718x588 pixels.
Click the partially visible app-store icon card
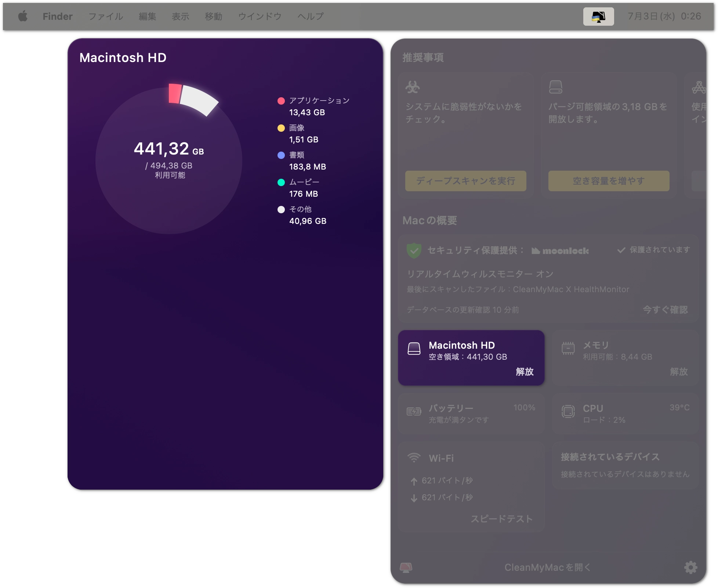coord(696,135)
